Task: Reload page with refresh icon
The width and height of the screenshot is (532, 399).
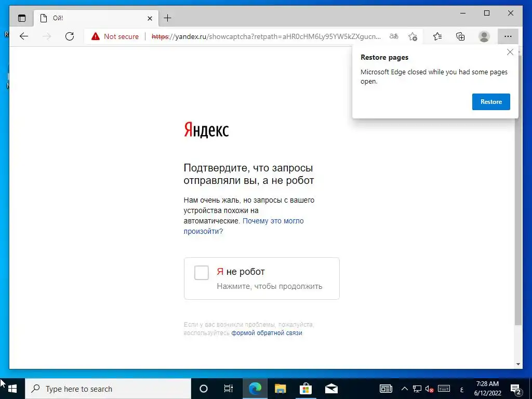Action: [x=70, y=36]
